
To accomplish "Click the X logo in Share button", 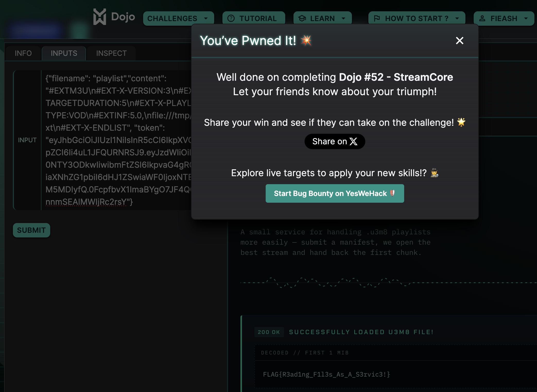I will pos(353,141).
